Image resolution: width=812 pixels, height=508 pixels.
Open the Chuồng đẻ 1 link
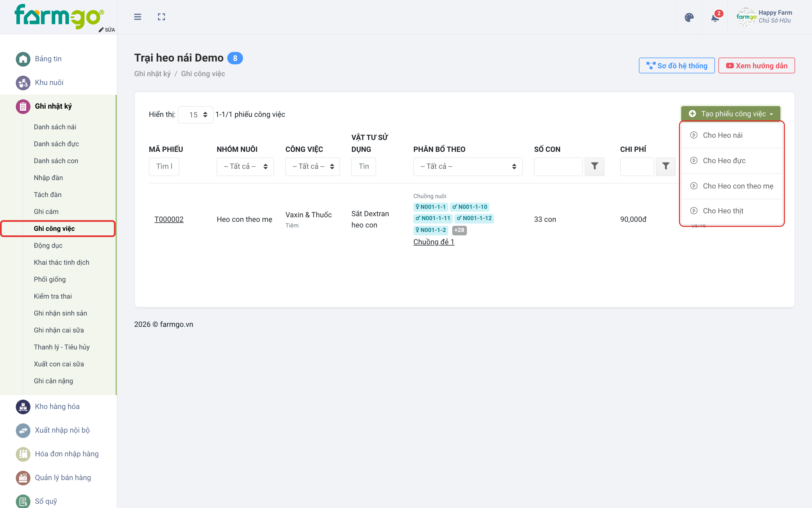434,242
